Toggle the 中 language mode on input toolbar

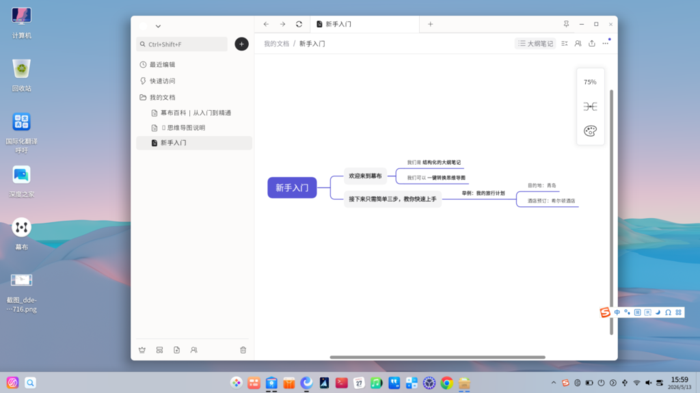tap(617, 312)
